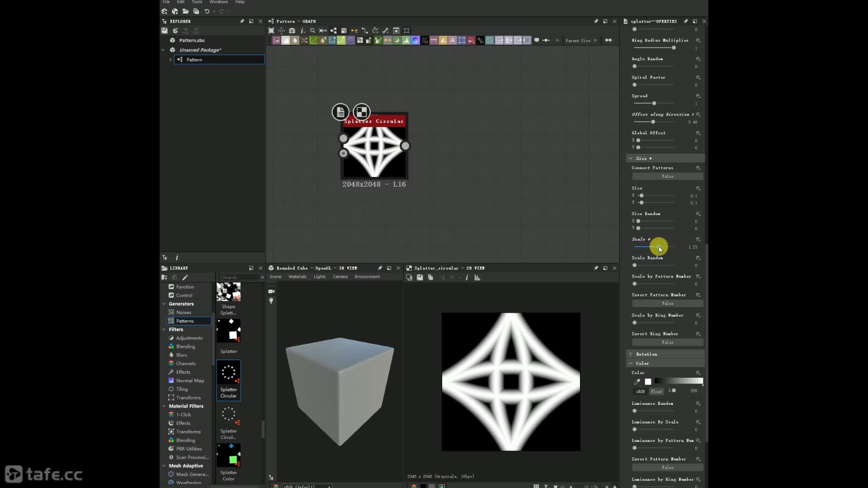The image size is (868, 488).
Task: Open Spread parameter options menu
Action: pyautogui.click(x=698, y=96)
